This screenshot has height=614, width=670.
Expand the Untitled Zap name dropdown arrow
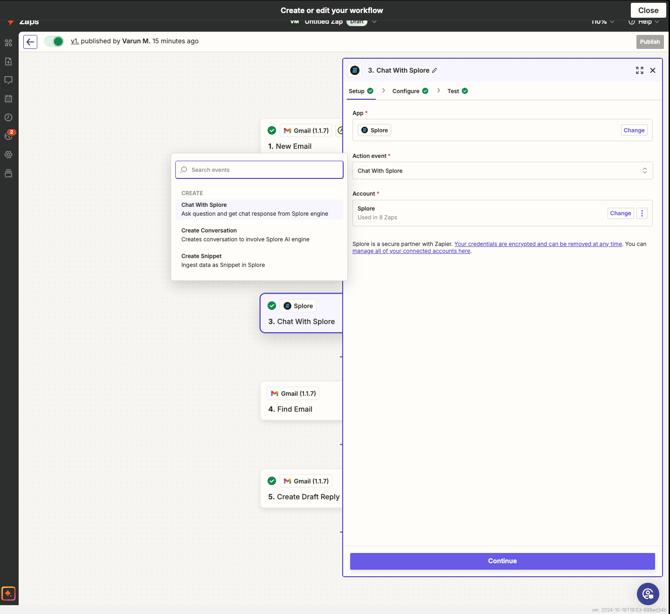[374, 22]
